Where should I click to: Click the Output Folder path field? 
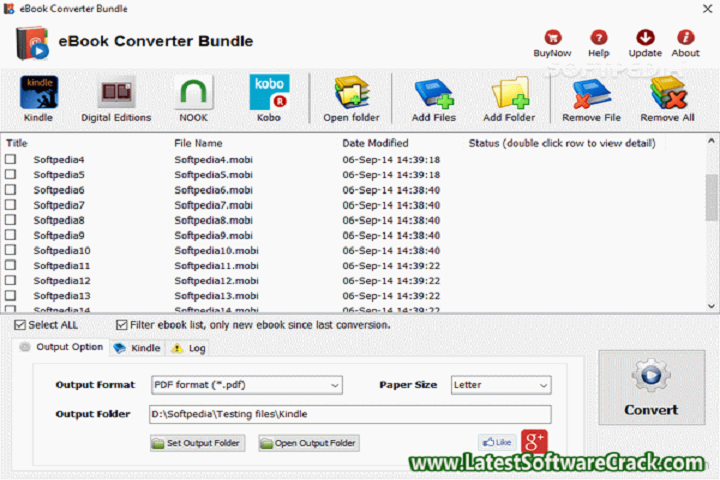[x=350, y=414]
